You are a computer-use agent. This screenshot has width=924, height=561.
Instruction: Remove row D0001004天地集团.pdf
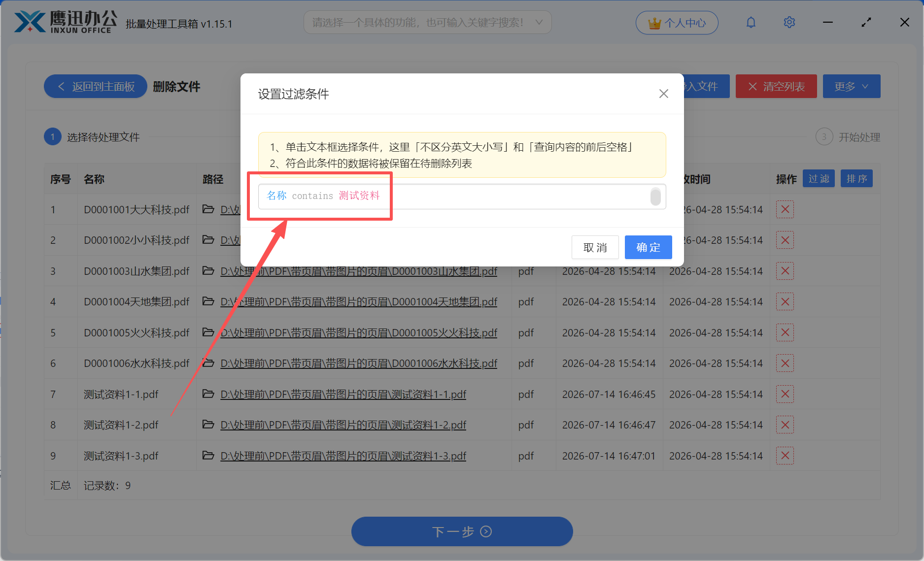coord(785,301)
